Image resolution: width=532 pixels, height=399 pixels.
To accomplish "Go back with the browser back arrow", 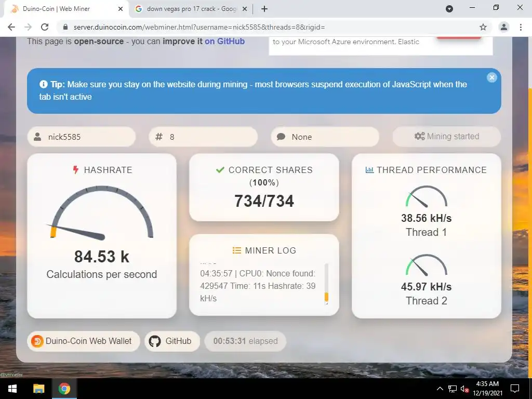I will (11, 27).
